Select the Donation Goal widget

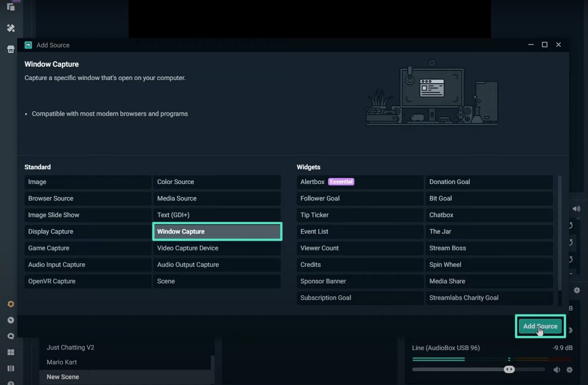click(x=489, y=182)
